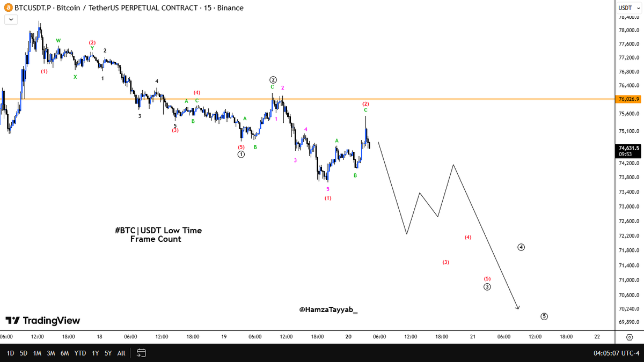Screen dimensions: 644x362
Task: Click the Bitcoin symbol logo icon
Action: [8, 8]
